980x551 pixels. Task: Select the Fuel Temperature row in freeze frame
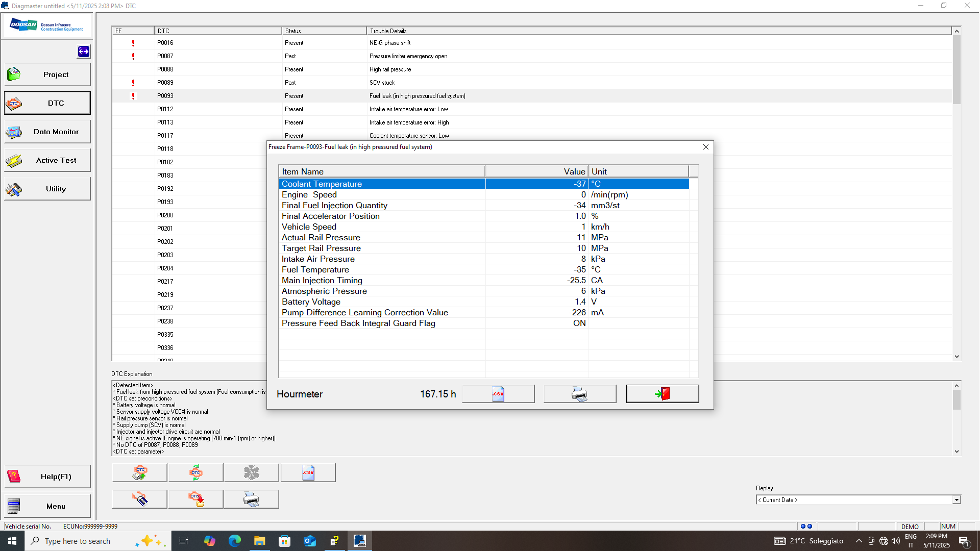click(382, 269)
